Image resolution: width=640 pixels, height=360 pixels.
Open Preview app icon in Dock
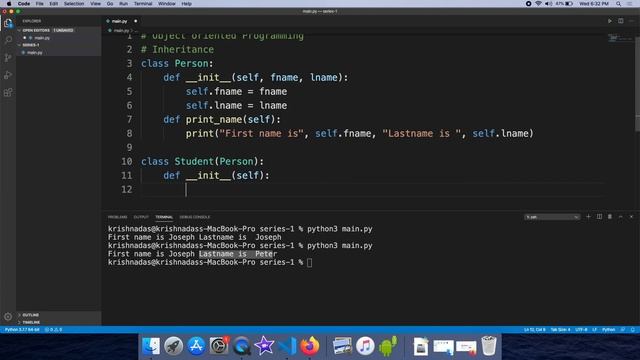tap(342, 346)
